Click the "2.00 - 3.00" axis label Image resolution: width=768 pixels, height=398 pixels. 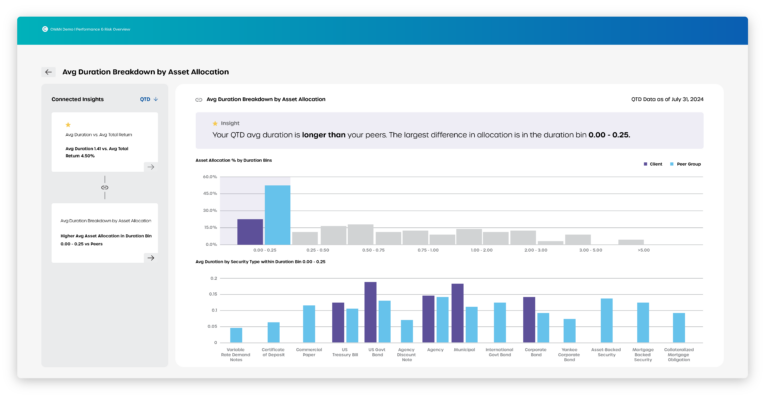(536, 250)
